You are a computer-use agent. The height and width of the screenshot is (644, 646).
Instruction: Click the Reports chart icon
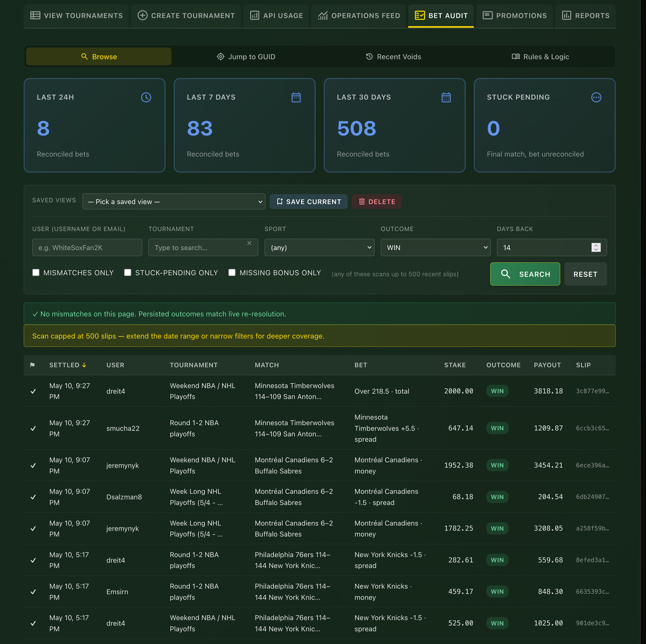[x=566, y=15]
